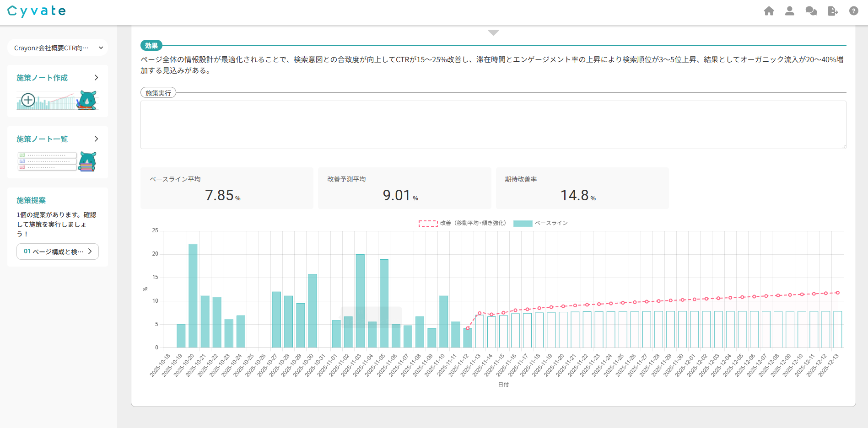Viewport: 868px width, 428px height.
Task: Expand the 施策ノート作成 chevron arrow
Action: tap(96, 78)
